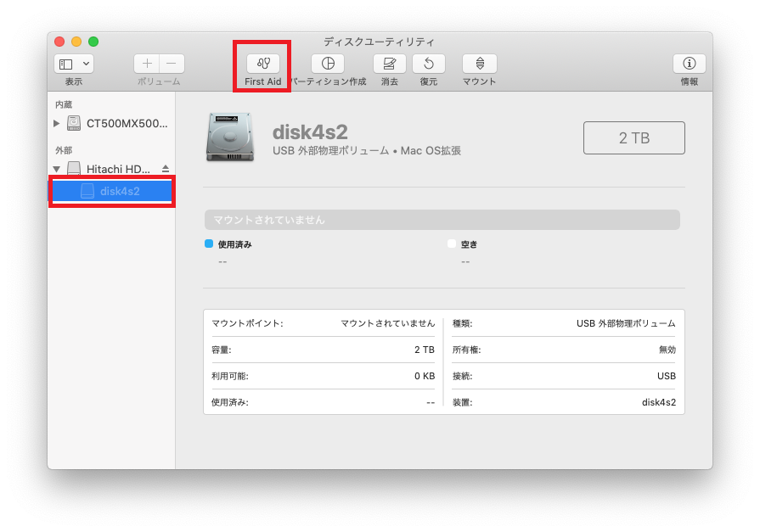
Task: Click the large disk4s2 drive icon
Action: click(x=230, y=137)
